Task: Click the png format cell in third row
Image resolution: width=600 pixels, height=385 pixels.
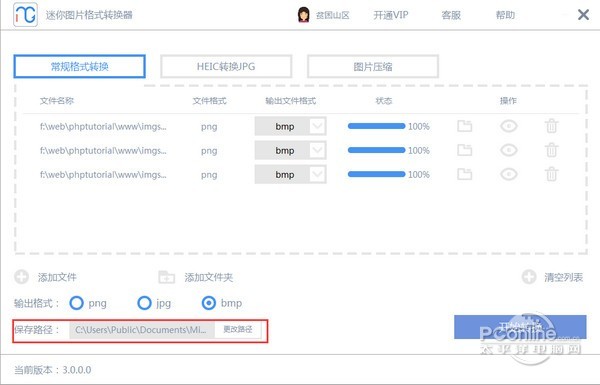Action: [209, 175]
